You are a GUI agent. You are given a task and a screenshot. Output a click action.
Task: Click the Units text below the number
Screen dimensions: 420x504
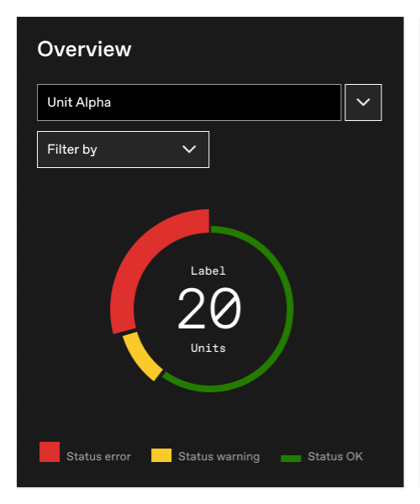click(208, 348)
